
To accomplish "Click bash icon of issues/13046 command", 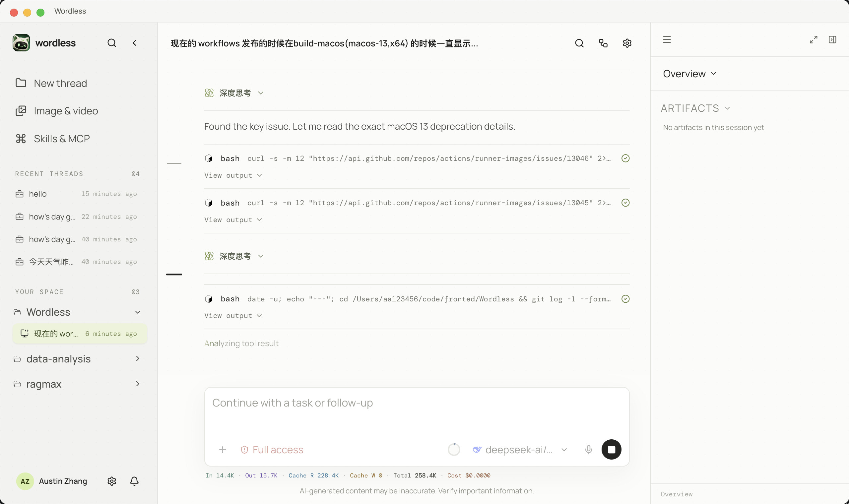I will tap(209, 158).
